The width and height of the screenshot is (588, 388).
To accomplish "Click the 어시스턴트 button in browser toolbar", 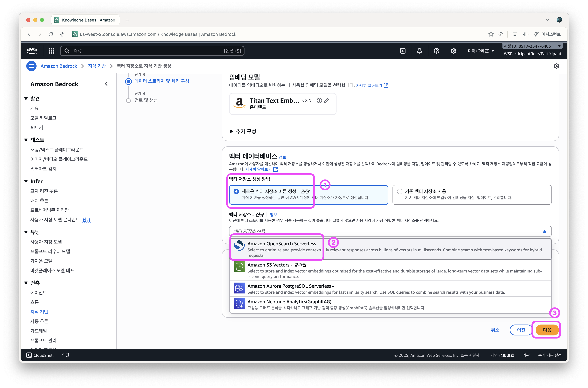I will [547, 34].
